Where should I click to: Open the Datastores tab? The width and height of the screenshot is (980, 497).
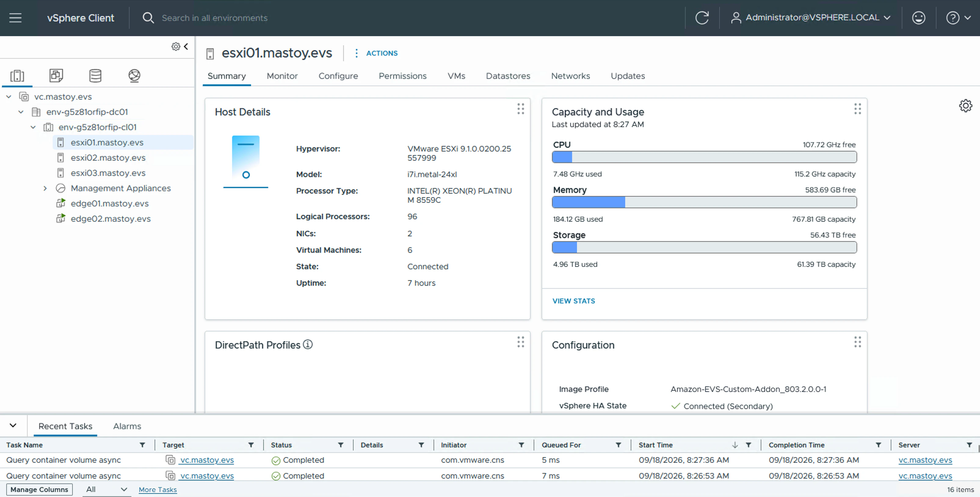508,76
